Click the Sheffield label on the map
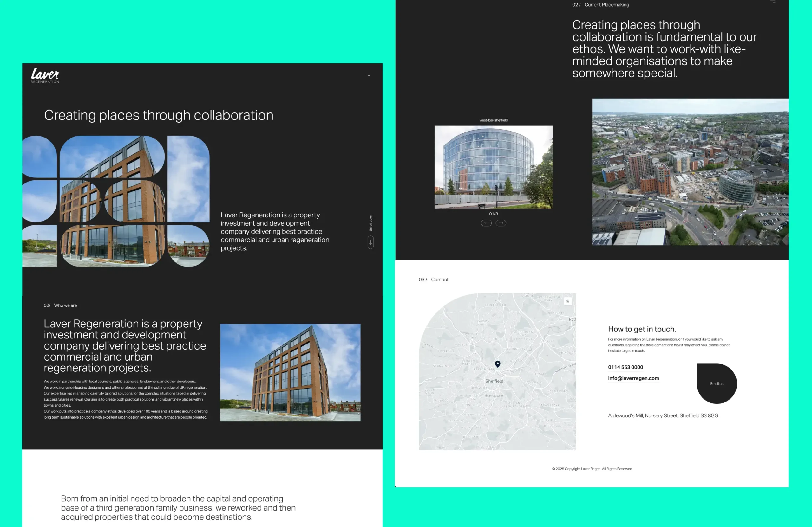812x527 pixels. (494, 381)
